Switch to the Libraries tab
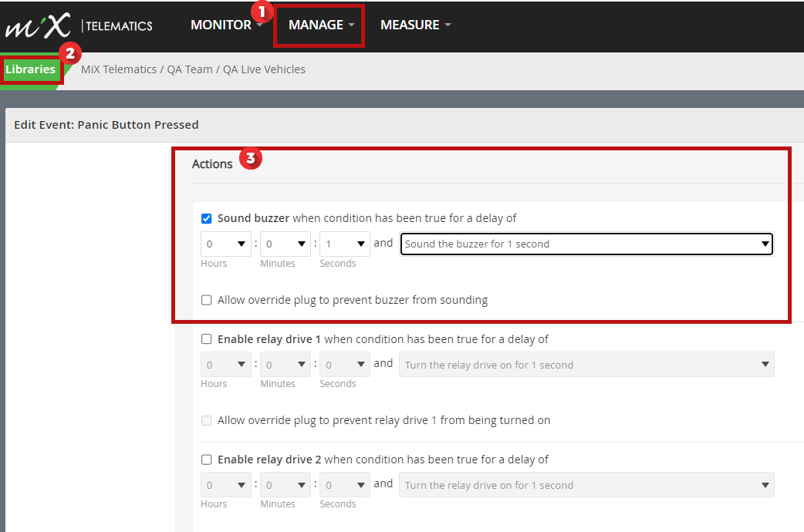Image resolution: width=804 pixels, height=532 pixels. pyautogui.click(x=30, y=69)
